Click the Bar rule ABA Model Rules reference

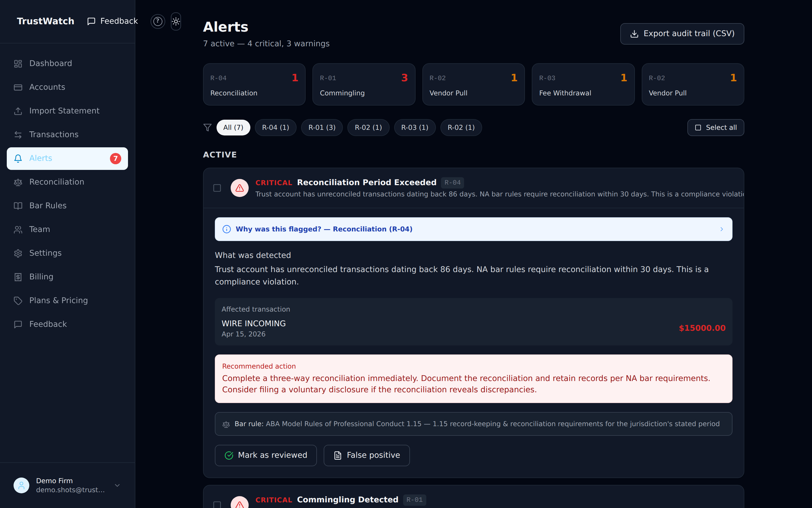tap(473, 424)
